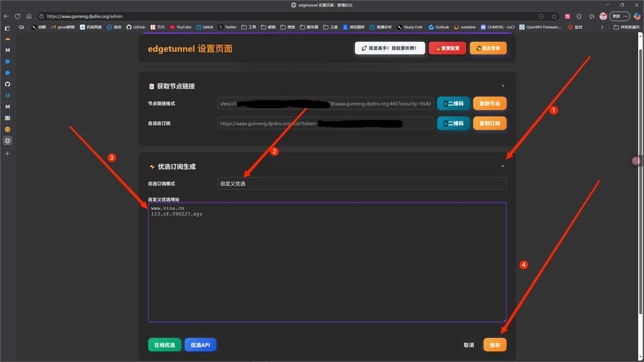The height and width of the screenshot is (362, 644).
Task: Open the sunshine bookmark
Action: pos(465,27)
